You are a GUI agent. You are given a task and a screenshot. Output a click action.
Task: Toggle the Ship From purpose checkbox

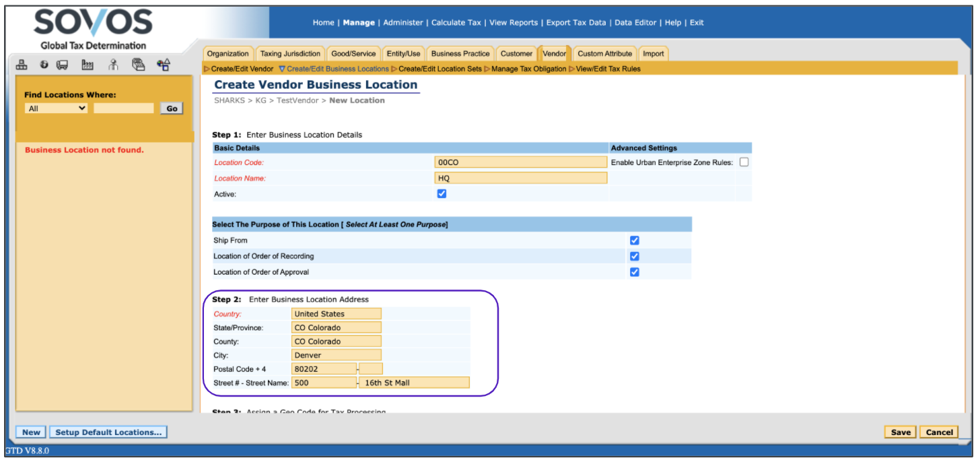[x=634, y=240]
